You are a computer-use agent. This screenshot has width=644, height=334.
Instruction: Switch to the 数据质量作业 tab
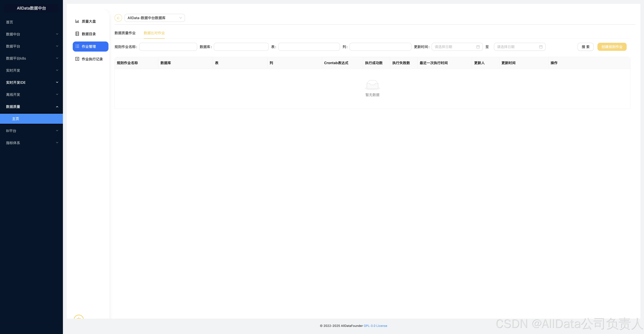(125, 33)
